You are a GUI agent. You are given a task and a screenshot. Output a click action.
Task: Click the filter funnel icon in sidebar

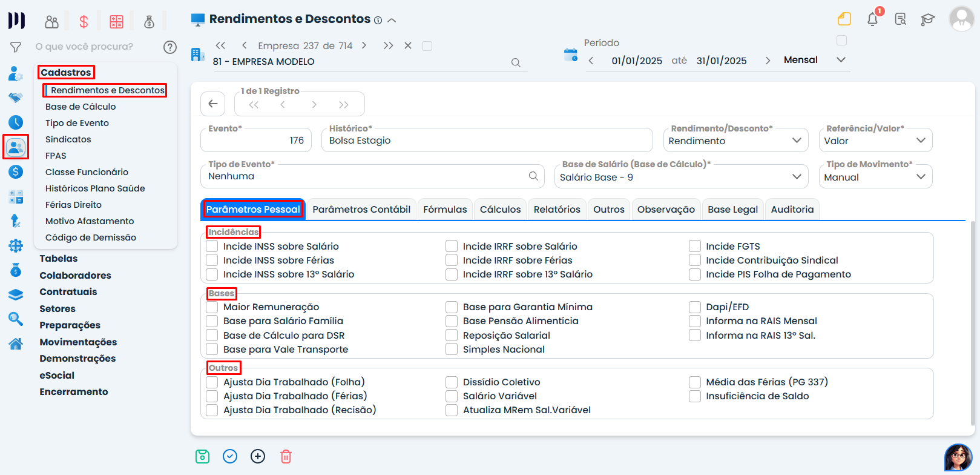[x=16, y=47]
